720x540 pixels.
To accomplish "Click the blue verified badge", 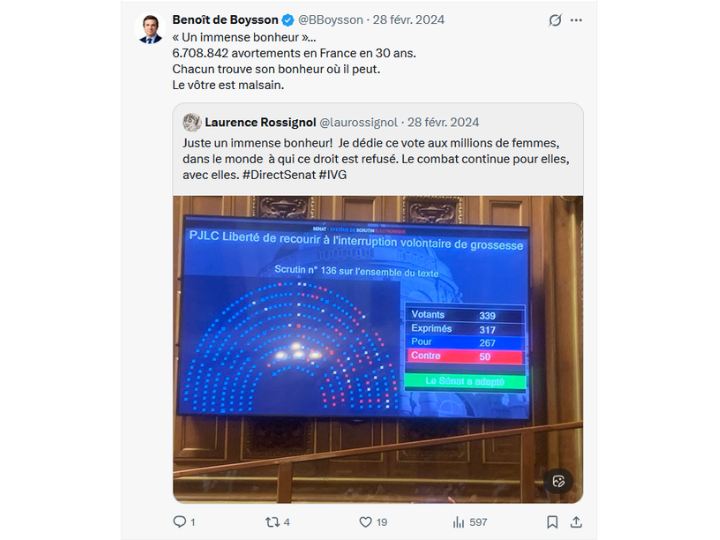I will [x=288, y=20].
